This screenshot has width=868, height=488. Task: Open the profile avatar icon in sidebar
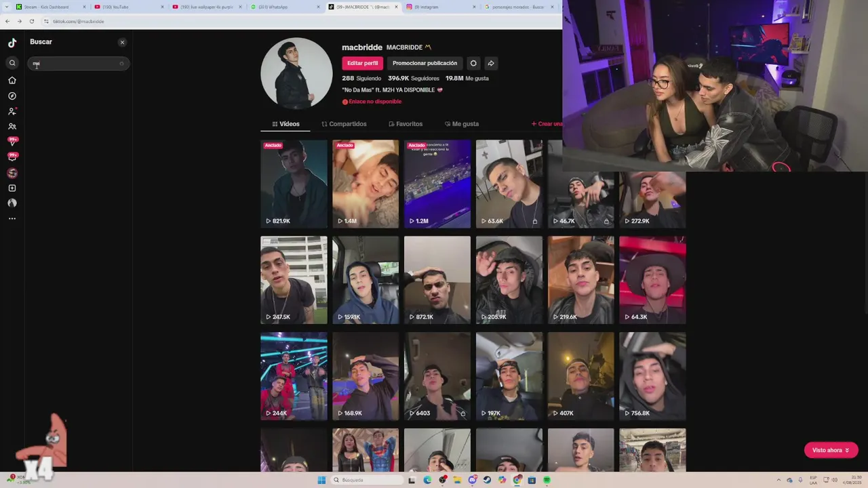pyautogui.click(x=12, y=203)
